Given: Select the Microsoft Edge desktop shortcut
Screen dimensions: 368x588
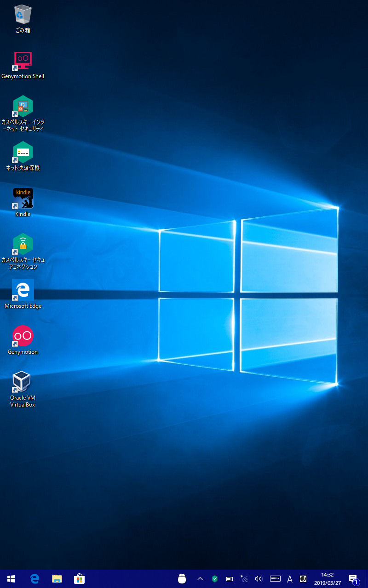Looking at the screenshot, I should tap(23, 294).
